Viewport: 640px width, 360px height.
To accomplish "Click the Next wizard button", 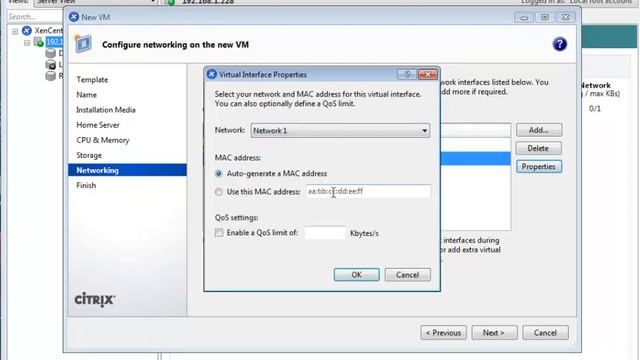I will click(x=494, y=333).
